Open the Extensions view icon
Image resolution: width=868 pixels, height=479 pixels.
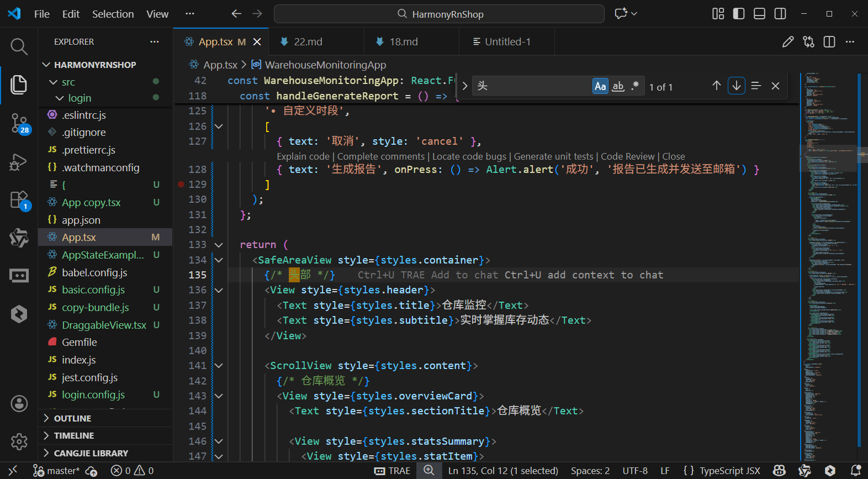(x=19, y=200)
